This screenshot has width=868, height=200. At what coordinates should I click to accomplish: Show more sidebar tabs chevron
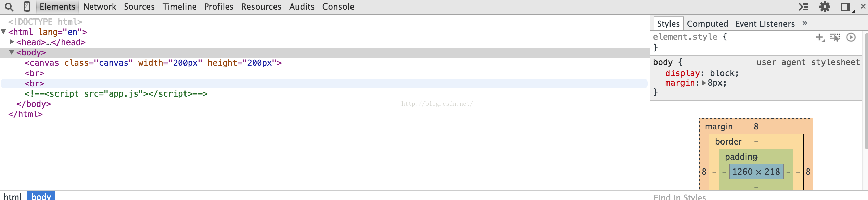pos(805,23)
